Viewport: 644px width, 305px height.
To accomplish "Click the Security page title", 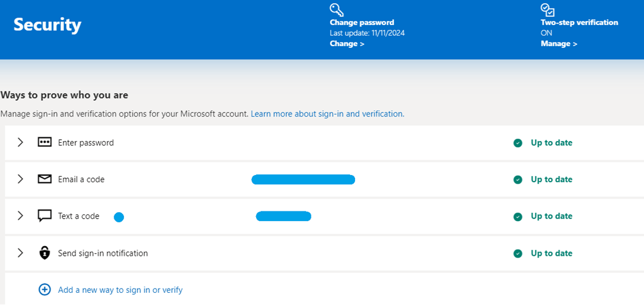I will (47, 25).
